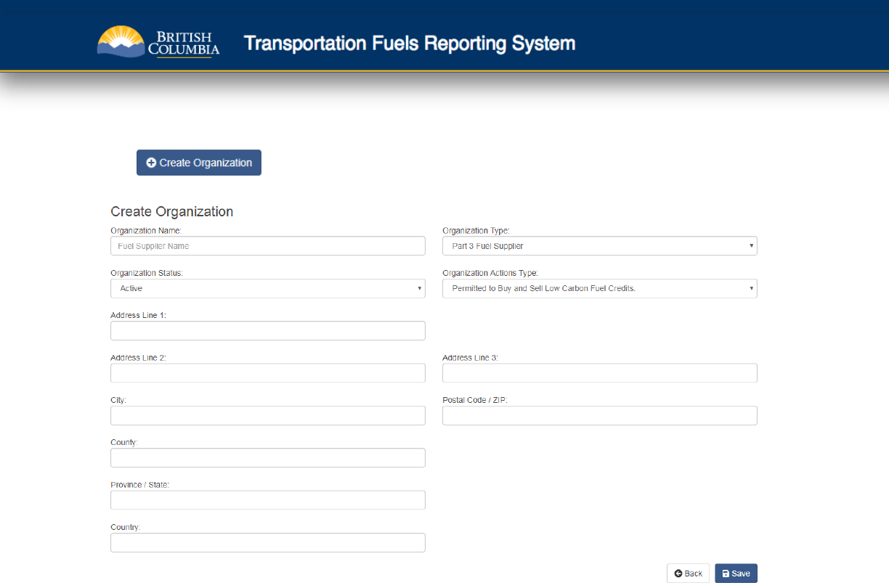The width and height of the screenshot is (889, 588).
Task: Click the Province / State field
Action: click(268, 500)
